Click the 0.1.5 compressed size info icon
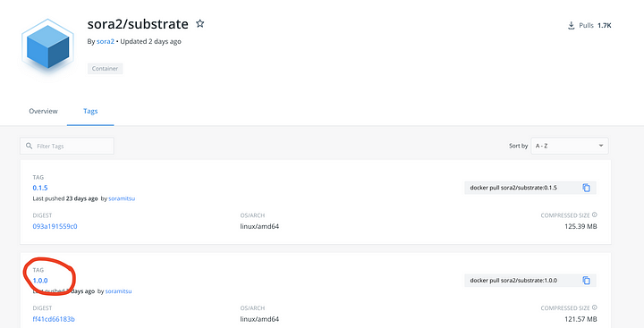The image size is (644, 328). (x=595, y=214)
